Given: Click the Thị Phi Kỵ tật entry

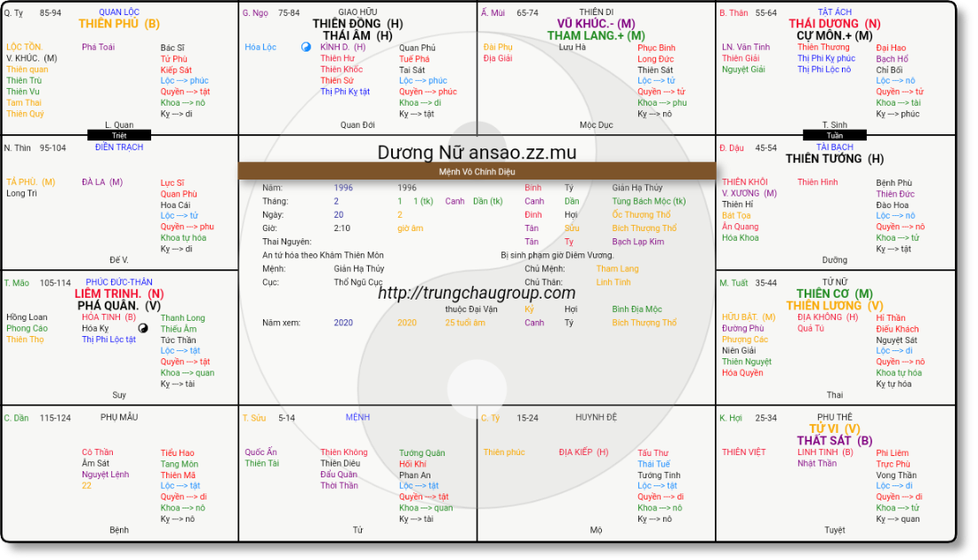Looking at the screenshot, I should [x=345, y=92].
